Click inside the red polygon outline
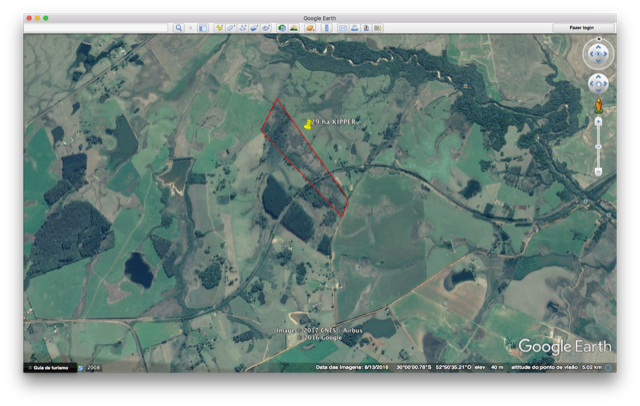Screen dimensions: 640x406 303,158
